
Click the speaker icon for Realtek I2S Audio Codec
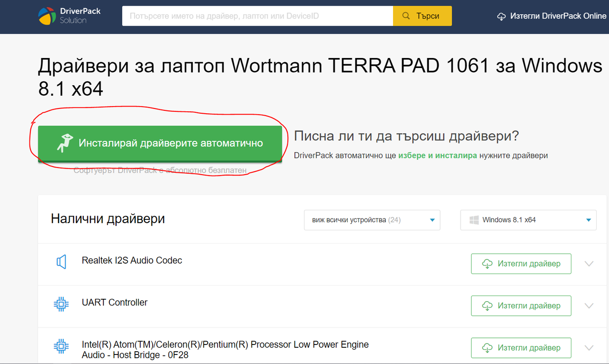coord(61,262)
